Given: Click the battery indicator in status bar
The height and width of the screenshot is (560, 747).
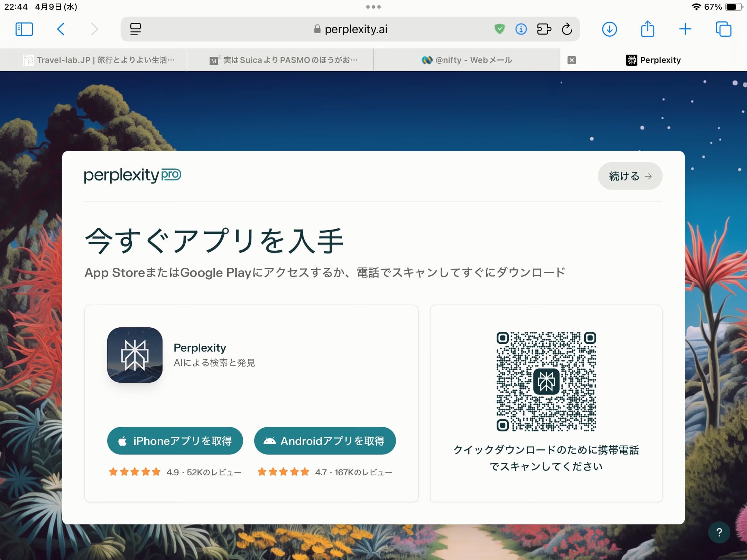Looking at the screenshot, I should tap(734, 7).
